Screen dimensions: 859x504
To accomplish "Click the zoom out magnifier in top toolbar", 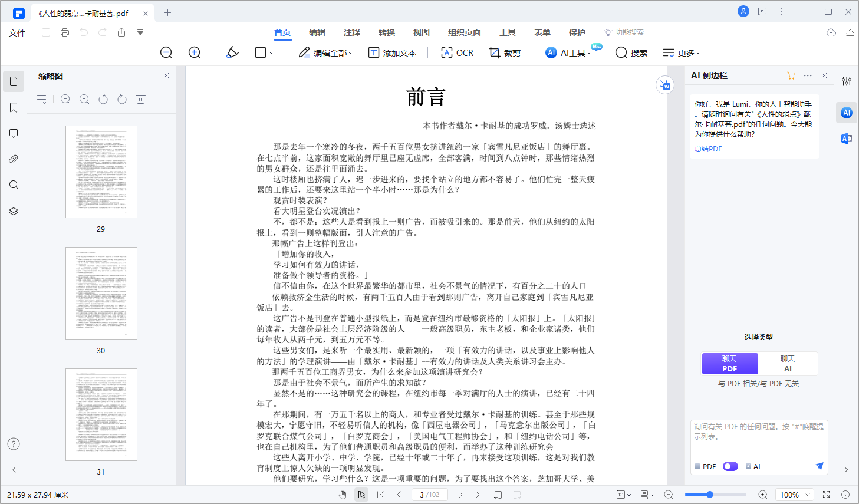I will click(x=166, y=52).
